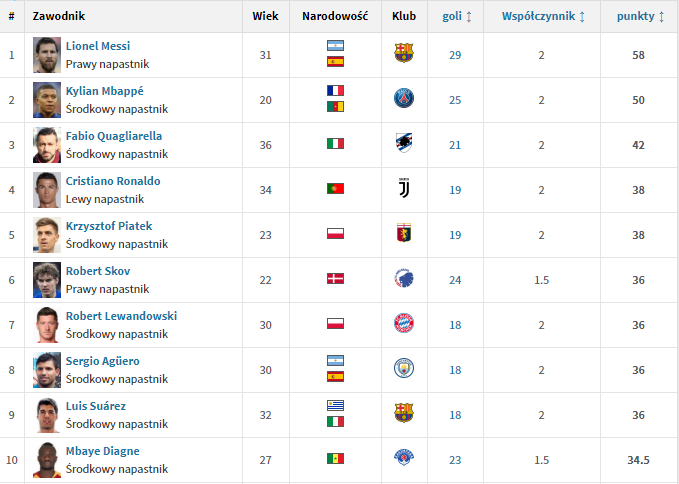Open the Paris Saint-Germain club logo
This screenshot has height=484, width=679.
404,98
